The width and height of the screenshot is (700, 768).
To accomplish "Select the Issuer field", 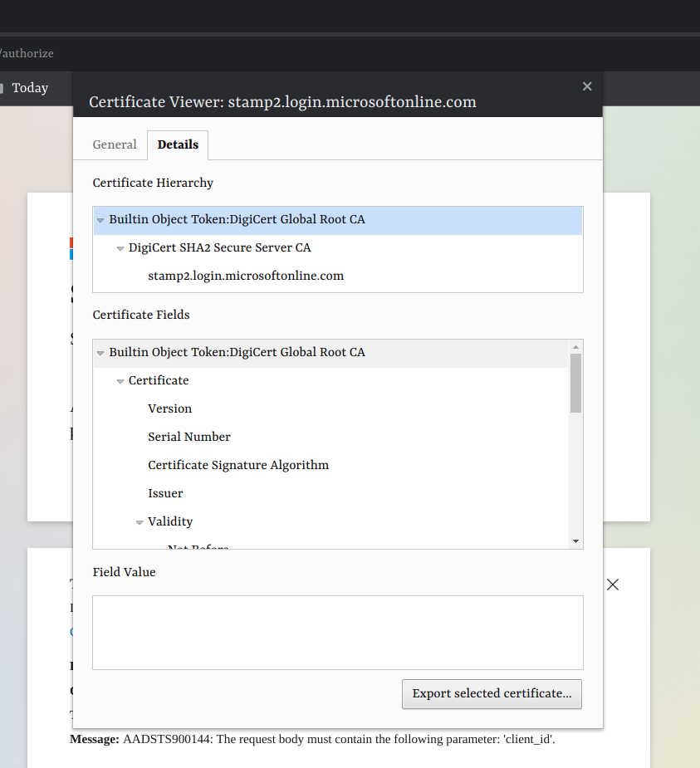I will pos(165,493).
